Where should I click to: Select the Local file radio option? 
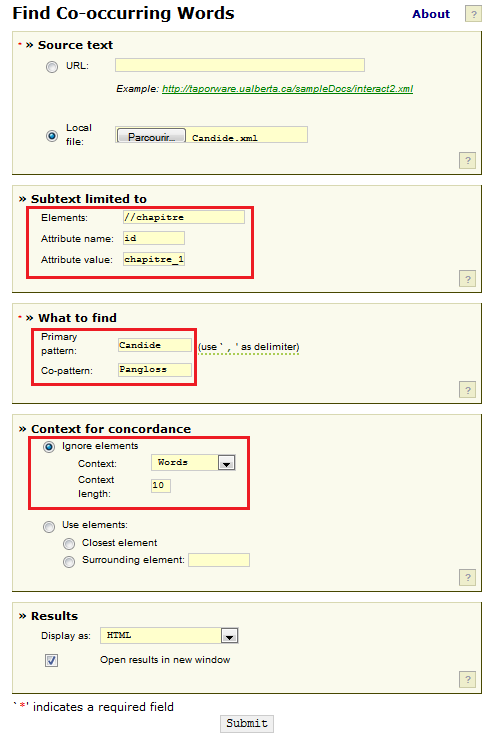pyautogui.click(x=52, y=136)
